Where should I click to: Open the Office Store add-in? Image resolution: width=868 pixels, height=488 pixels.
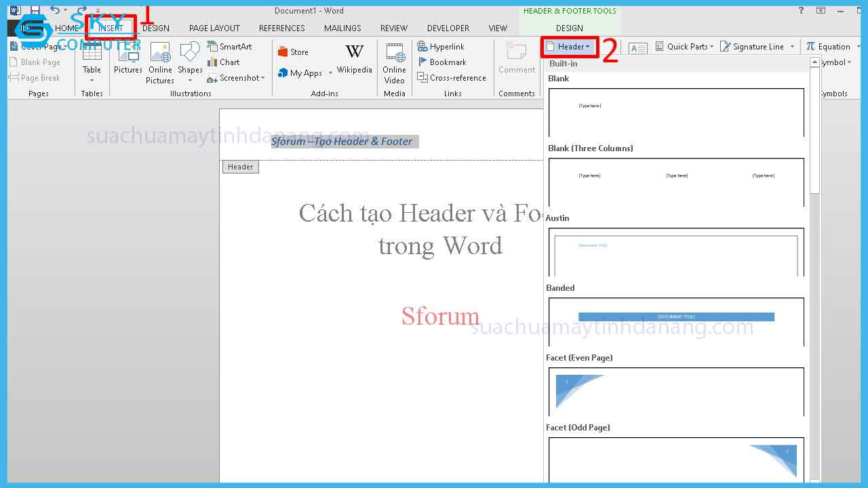(x=293, y=52)
